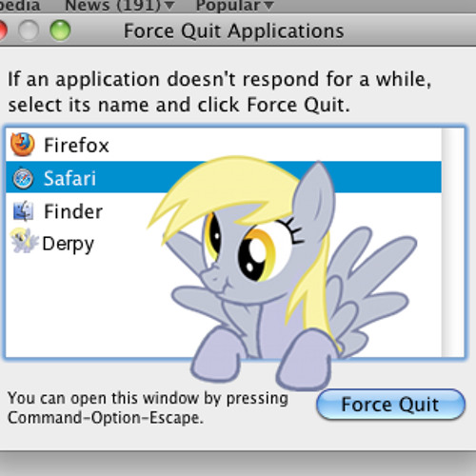Click the green zoom window button
Image resolution: width=476 pixels, height=476 pixels.
click(60, 30)
